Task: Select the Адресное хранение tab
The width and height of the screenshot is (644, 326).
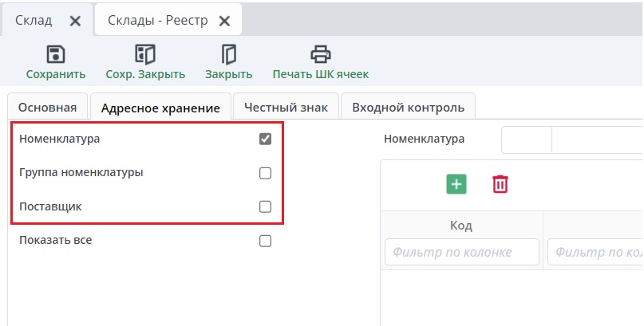Action: (x=160, y=108)
